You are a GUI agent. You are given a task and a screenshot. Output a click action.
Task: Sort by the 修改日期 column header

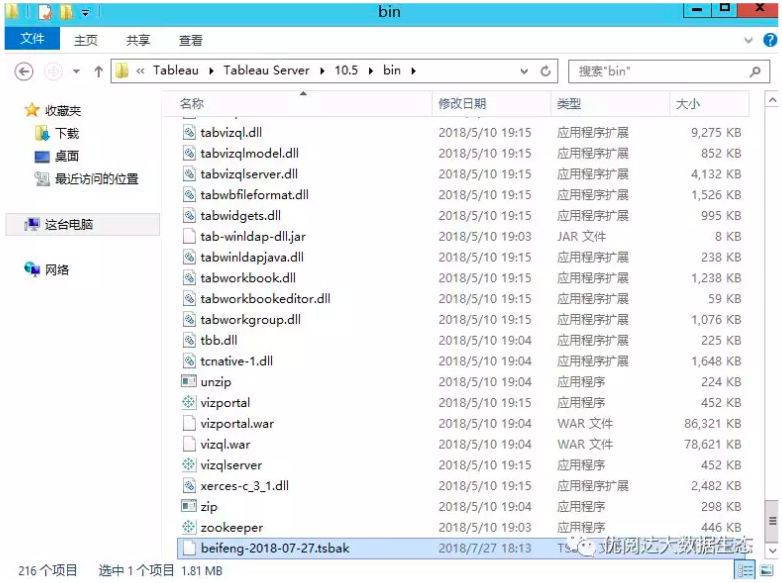(x=491, y=104)
